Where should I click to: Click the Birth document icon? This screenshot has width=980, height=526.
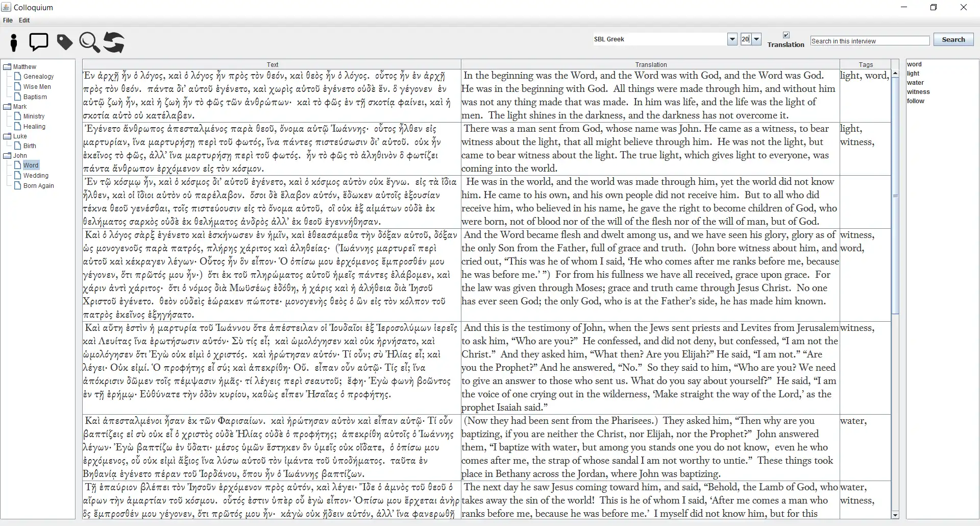tap(17, 146)
